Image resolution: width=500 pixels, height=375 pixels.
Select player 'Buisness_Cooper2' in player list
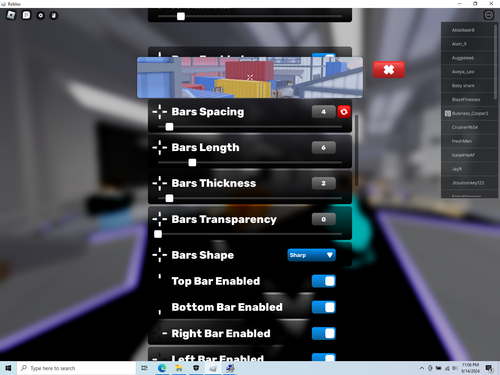point(468,113)
